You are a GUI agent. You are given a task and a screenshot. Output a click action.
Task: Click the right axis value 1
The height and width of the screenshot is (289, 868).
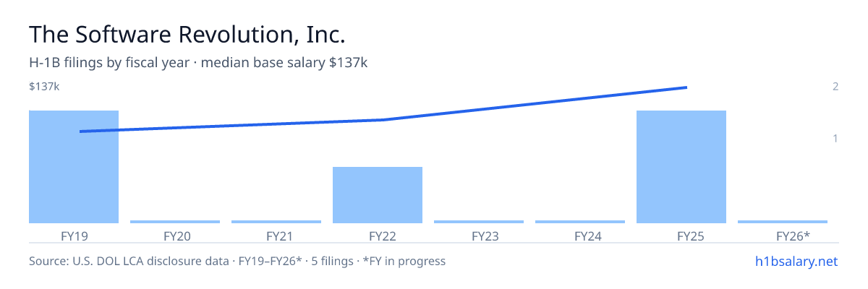[835, 138]
